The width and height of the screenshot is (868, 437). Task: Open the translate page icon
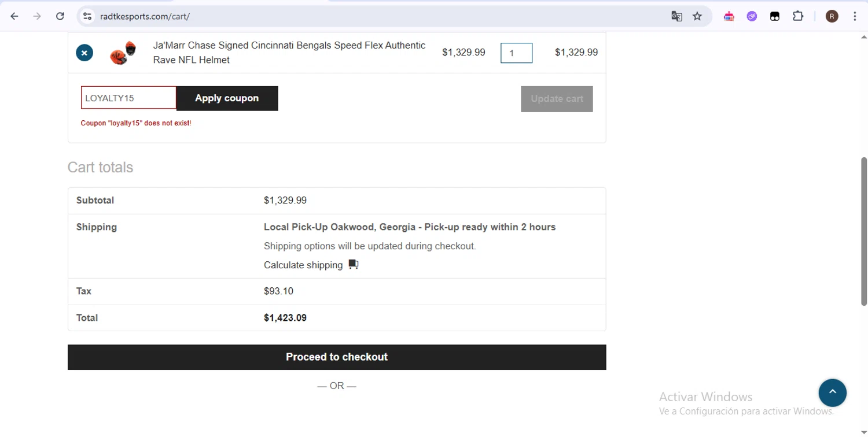[x=676, y=16]
